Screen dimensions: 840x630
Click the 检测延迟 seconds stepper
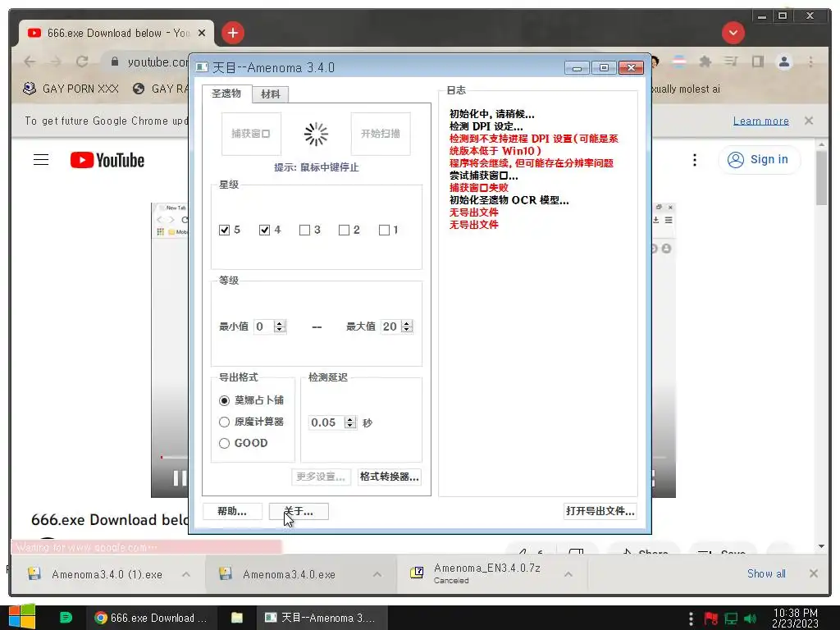tap(350, 422)
